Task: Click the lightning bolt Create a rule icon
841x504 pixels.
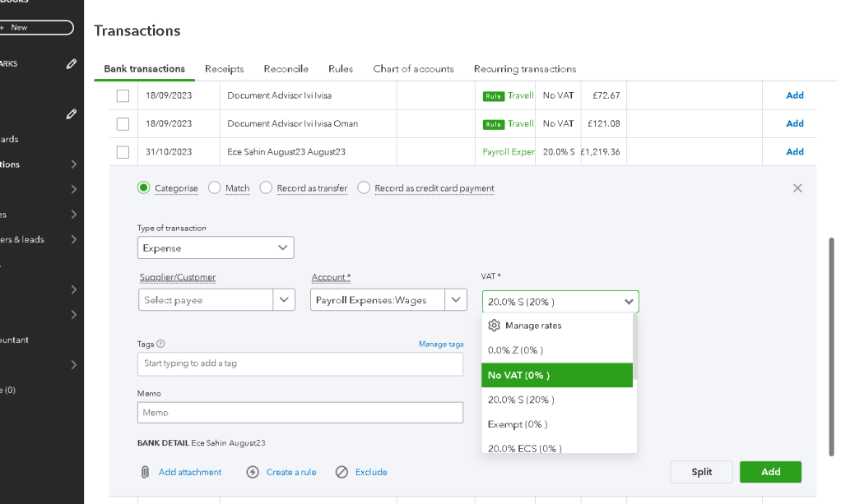Action: click(253, 472)
